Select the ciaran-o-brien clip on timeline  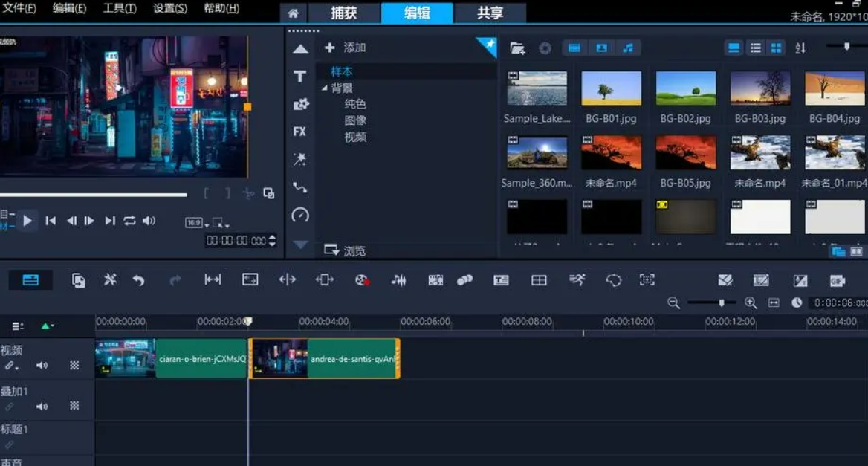point(171,359)
